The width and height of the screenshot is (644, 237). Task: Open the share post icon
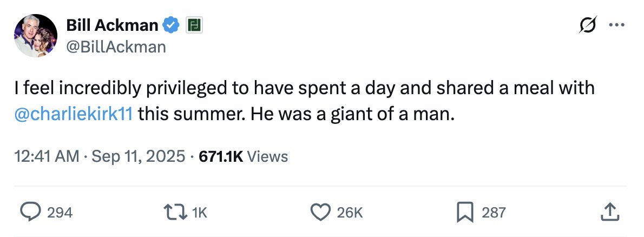pyautogui.click(x=609, y=213)
